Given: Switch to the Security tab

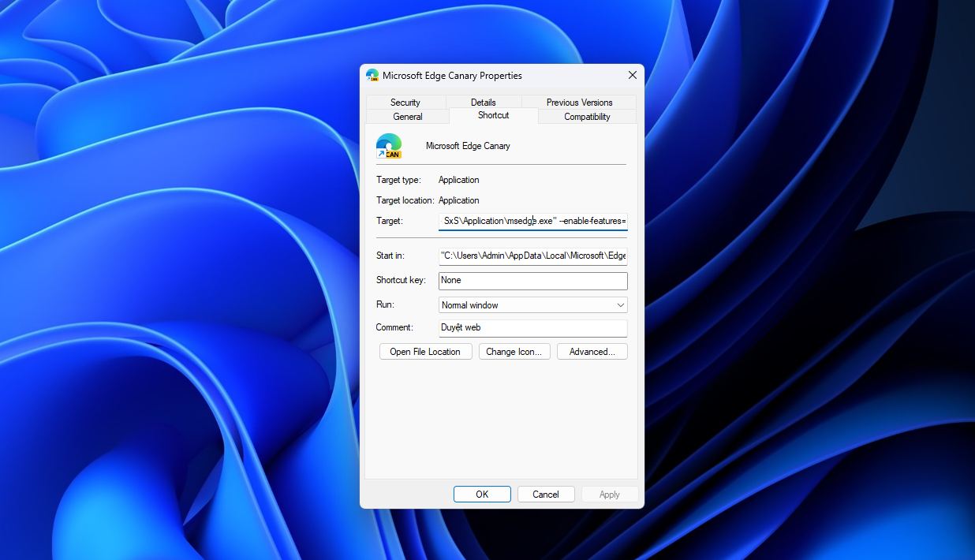Looking at the screenshot, I should 405,103.
